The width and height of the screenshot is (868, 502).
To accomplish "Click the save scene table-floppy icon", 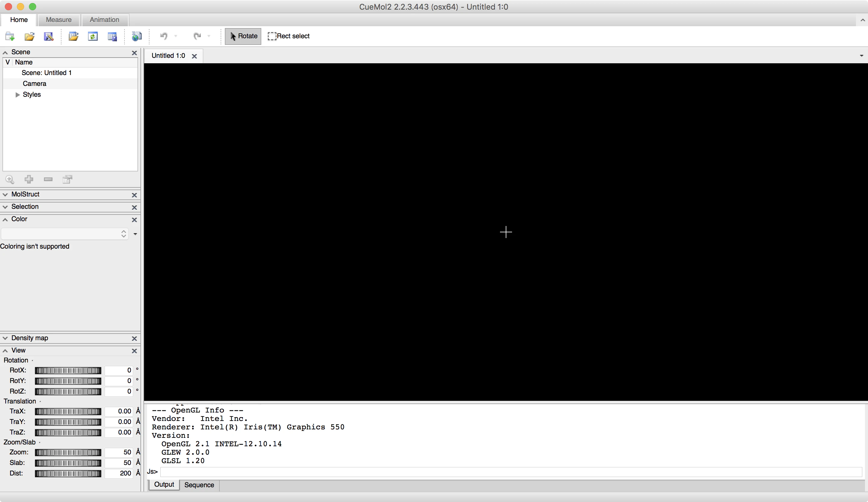I will coord(112,36).
